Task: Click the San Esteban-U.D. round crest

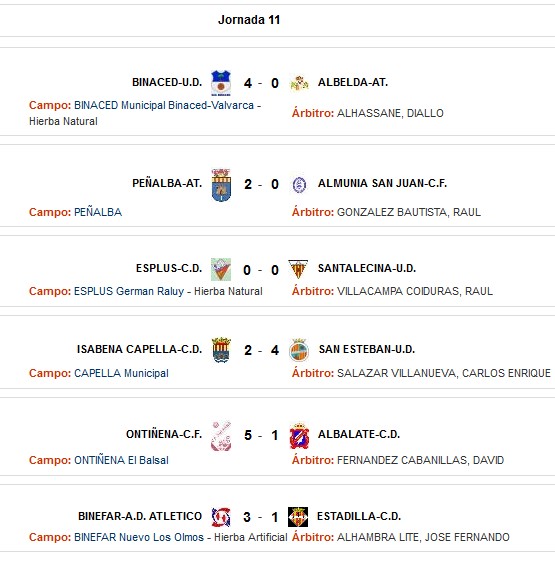Action: point(299,350)
